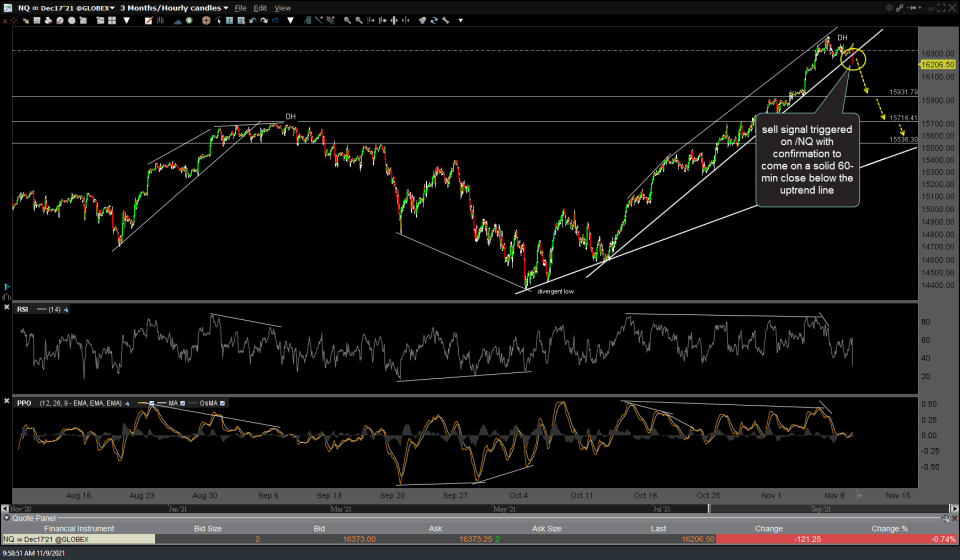Click the Quote Panel close X icon
Screen dimensions: 960x560
(954, 518)
